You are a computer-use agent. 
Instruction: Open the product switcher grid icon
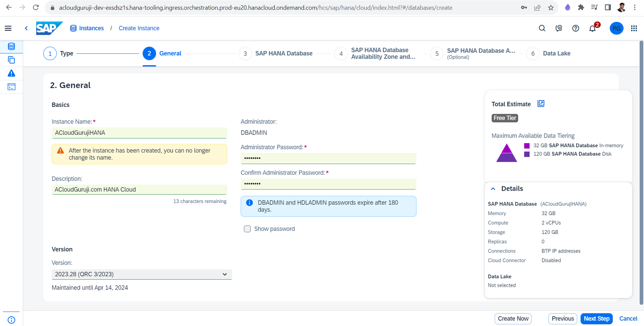pyautogui.click(x=634, y=28)
